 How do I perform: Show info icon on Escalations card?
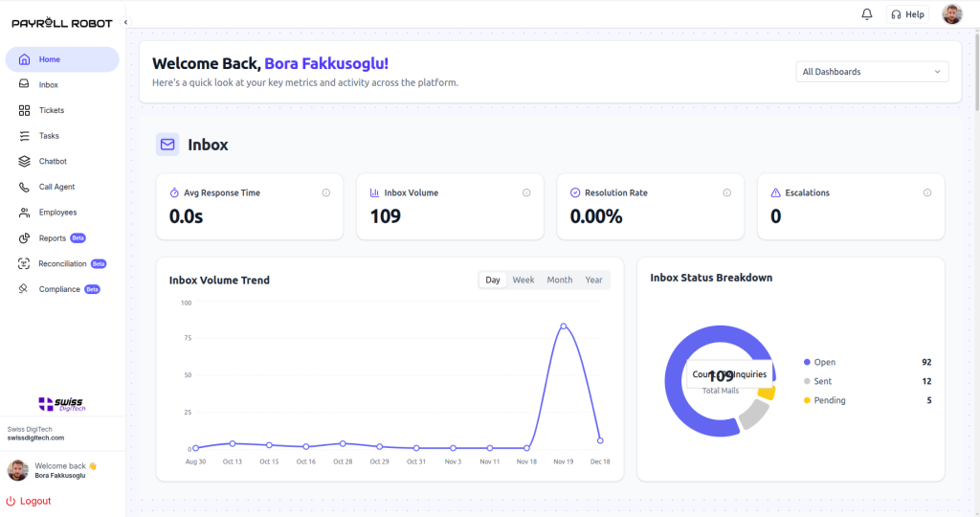(926, 192)
